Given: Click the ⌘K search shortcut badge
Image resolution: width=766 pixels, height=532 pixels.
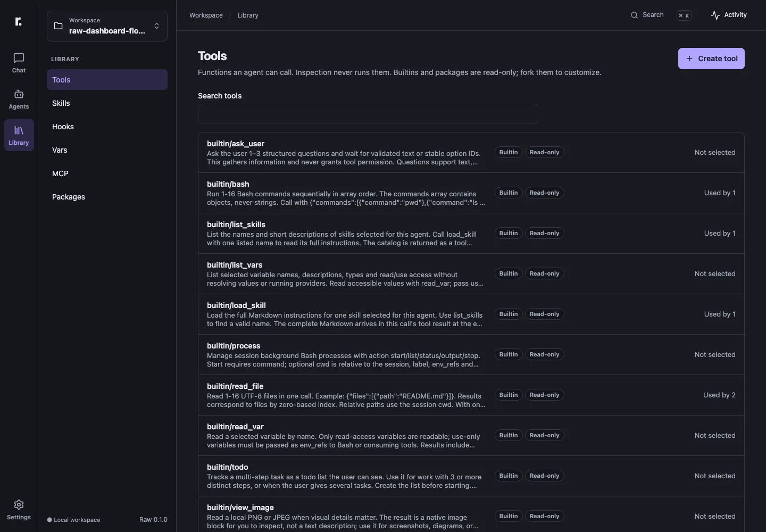Looking at the screenshot, I should coord(684,15).
